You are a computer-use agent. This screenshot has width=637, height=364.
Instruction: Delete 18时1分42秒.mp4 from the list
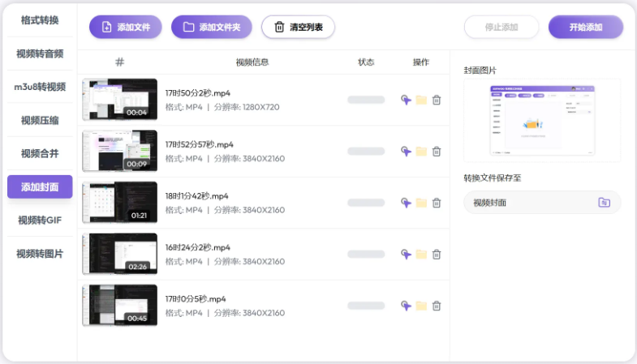click(437, 203)
